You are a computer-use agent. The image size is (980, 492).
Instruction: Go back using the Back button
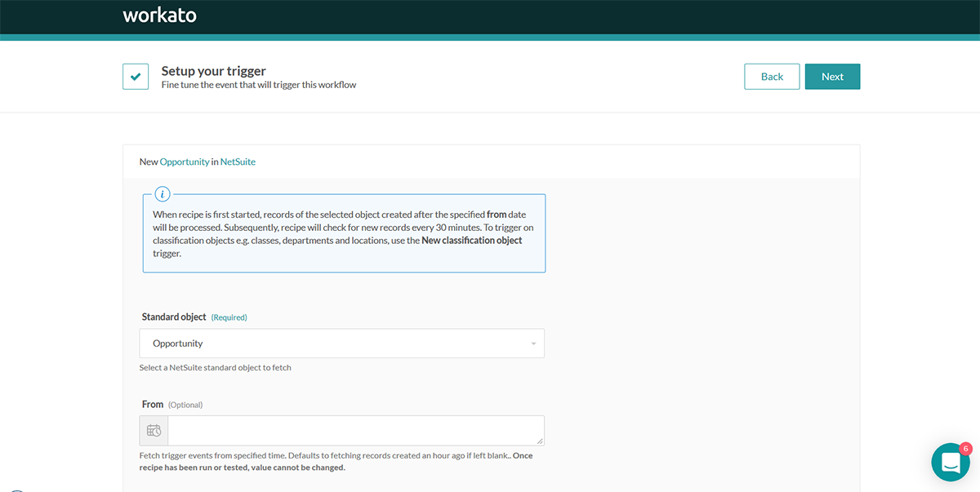pos(772,76)
